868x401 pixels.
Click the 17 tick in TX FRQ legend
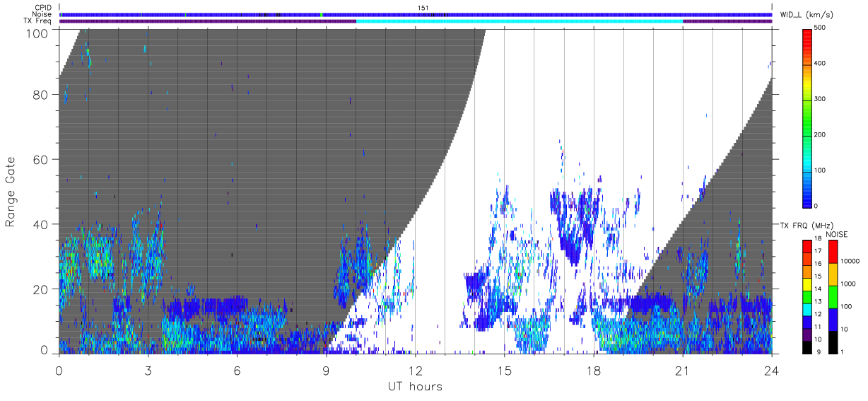[x=818, y=251]
